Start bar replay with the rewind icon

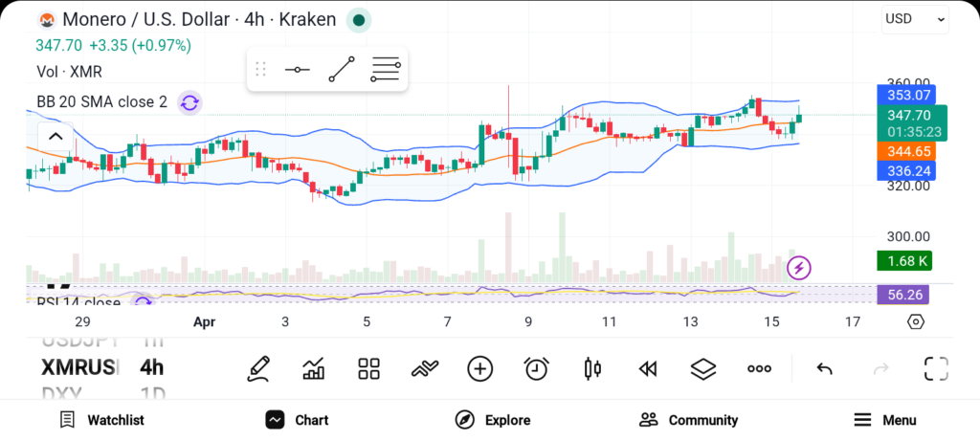648,368
